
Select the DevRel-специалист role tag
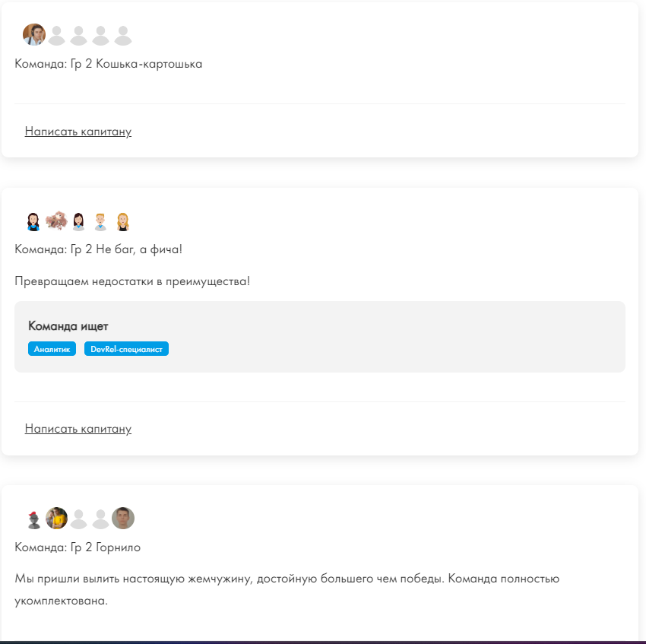[x=126, y=349]
